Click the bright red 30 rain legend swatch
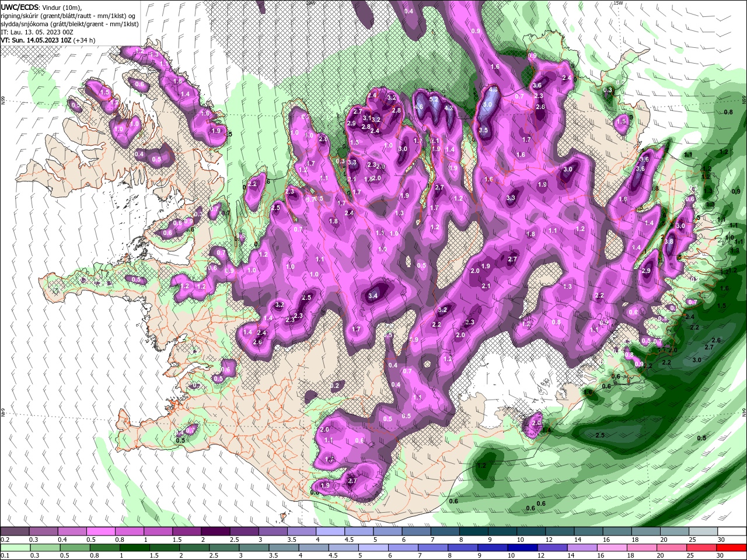The height and width of the screenshot is (560, 747). (x=732, y=548)
